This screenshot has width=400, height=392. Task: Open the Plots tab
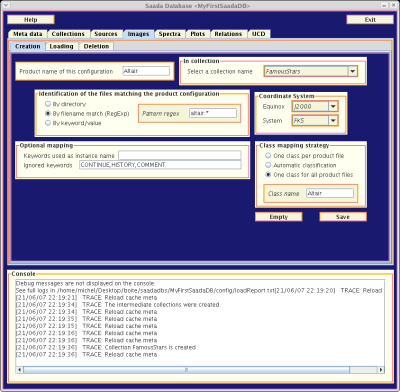[x=198, y=34]
